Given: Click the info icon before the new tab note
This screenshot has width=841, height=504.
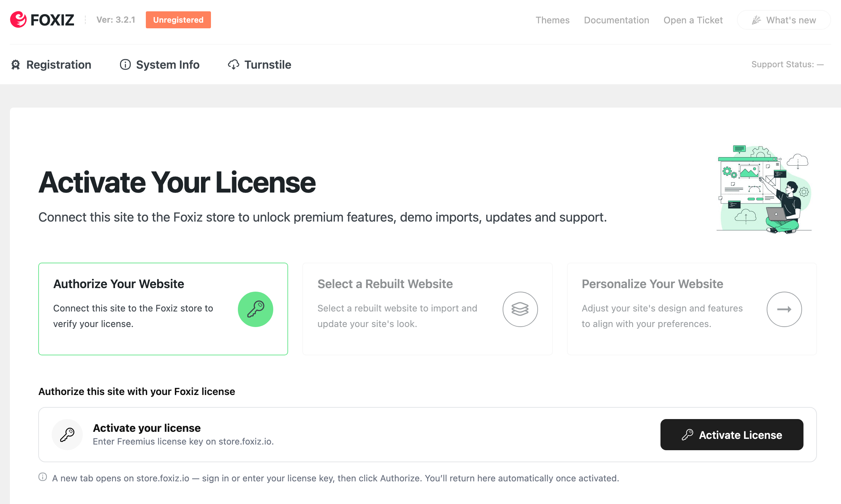Looking at the screenshot, I should (42, 477).
